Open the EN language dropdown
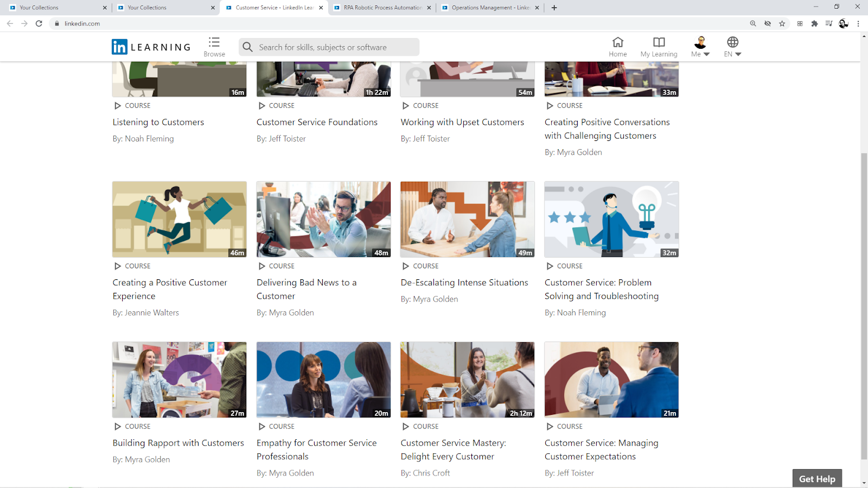The image size is (868, 488). point(732,47)
